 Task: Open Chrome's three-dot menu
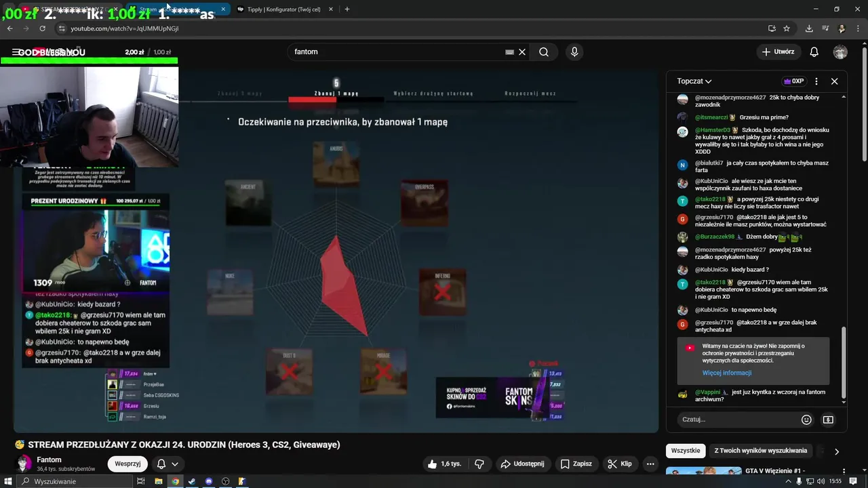pyautogui.click(x=858, y=28)
